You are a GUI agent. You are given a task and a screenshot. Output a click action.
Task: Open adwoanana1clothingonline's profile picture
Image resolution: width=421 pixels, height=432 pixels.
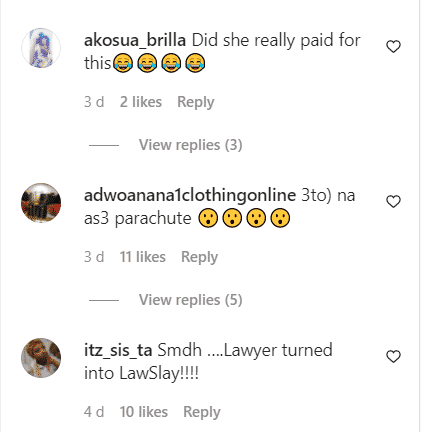pos(41,203)
